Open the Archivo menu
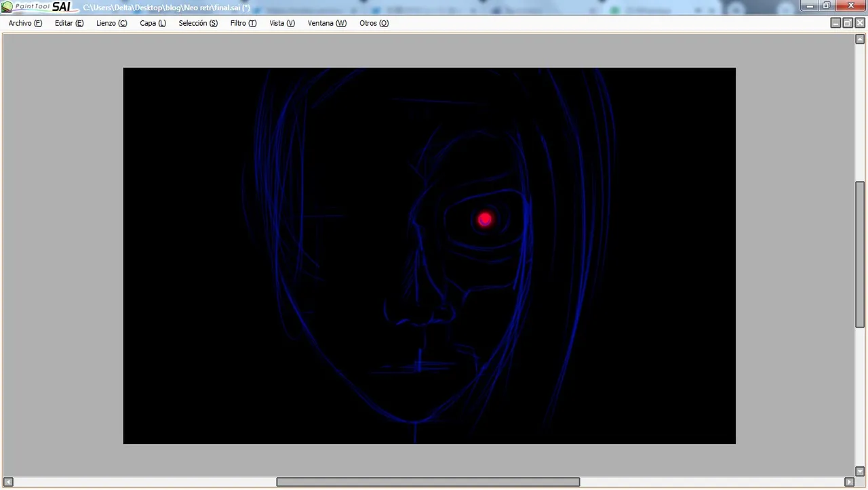 point(25,23)
